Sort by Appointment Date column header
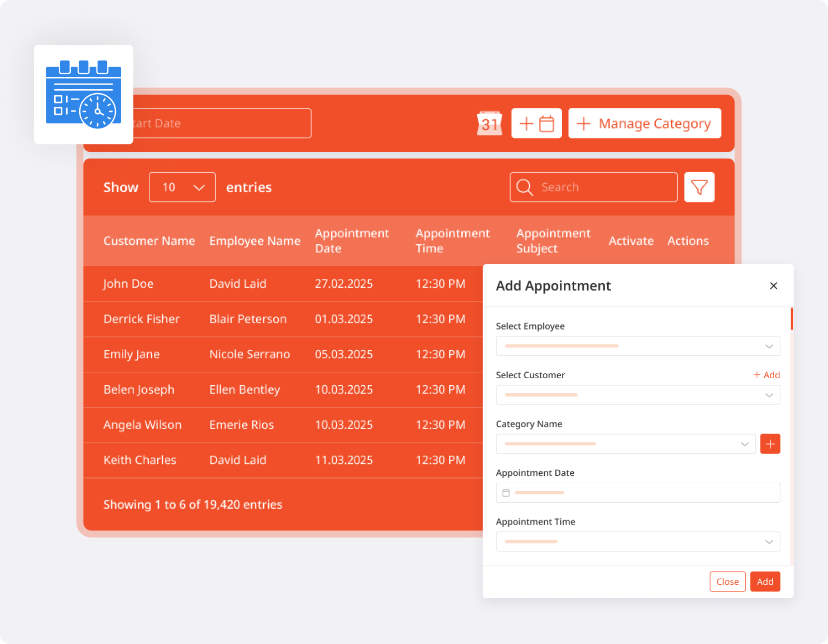The image size is (828, 644). pyautogui.click(x=352, y=241)
